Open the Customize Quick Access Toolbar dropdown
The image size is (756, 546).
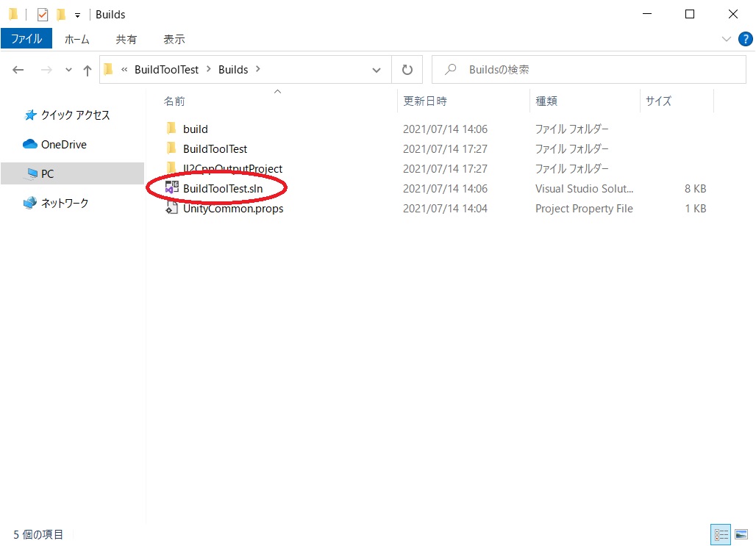coord(78,15)
